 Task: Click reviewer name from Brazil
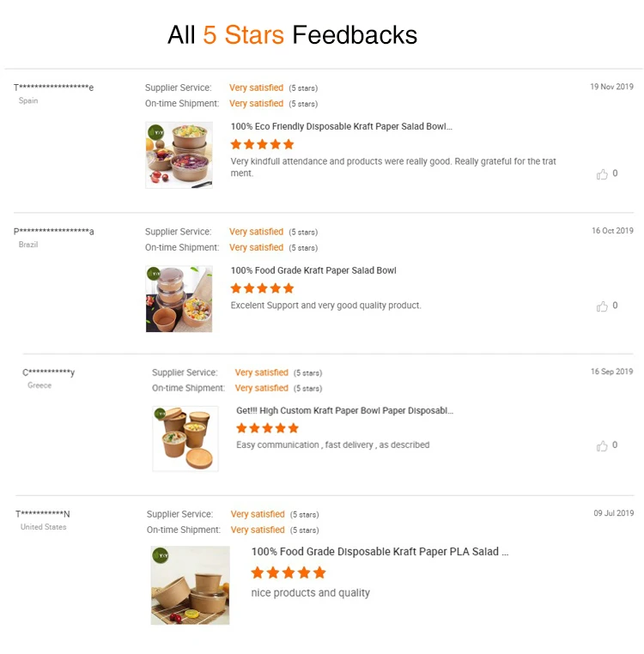[x=54, y=232]
